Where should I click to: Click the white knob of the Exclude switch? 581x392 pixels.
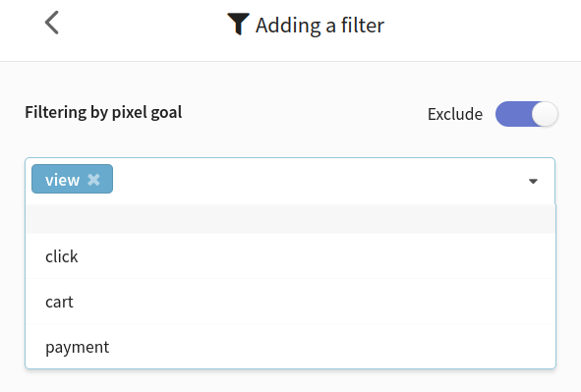click(545, 114)
